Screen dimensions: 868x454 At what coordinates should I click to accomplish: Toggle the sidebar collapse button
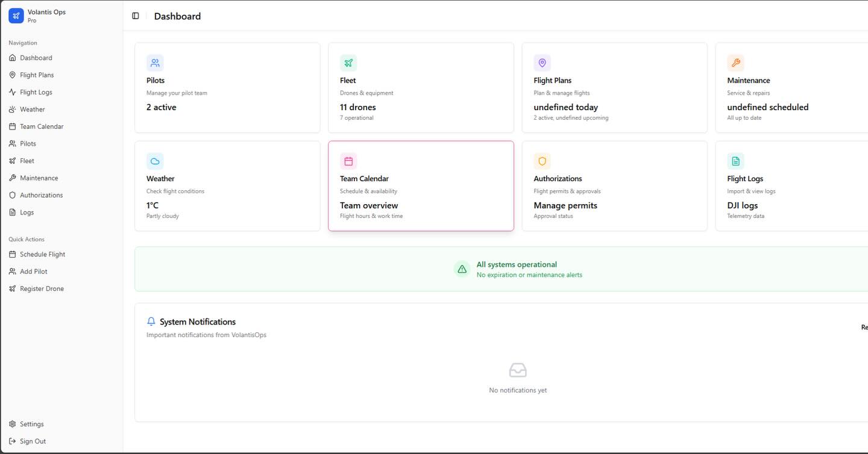click(136, 16)
